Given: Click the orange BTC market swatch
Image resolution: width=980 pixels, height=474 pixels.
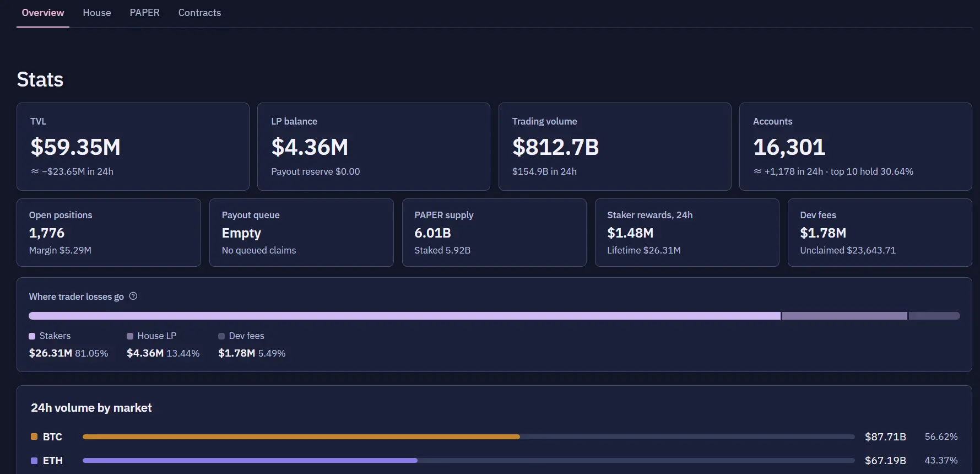Looking at the screenshot, I should click(x=34, y=437).
